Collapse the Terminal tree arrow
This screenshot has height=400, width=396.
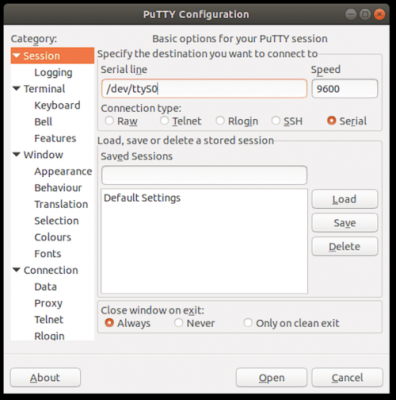pos(17,88)
